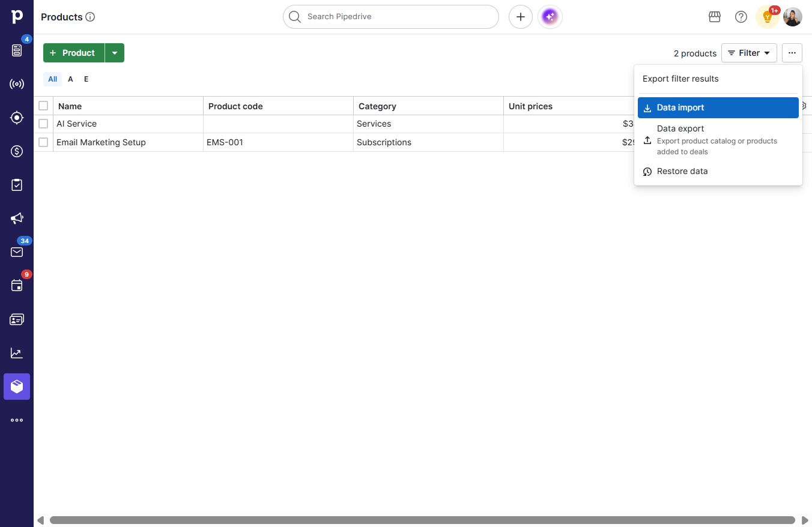812x527 pixels.
Task: Sort by the Category column header
Action: click(x=429, y=106)
